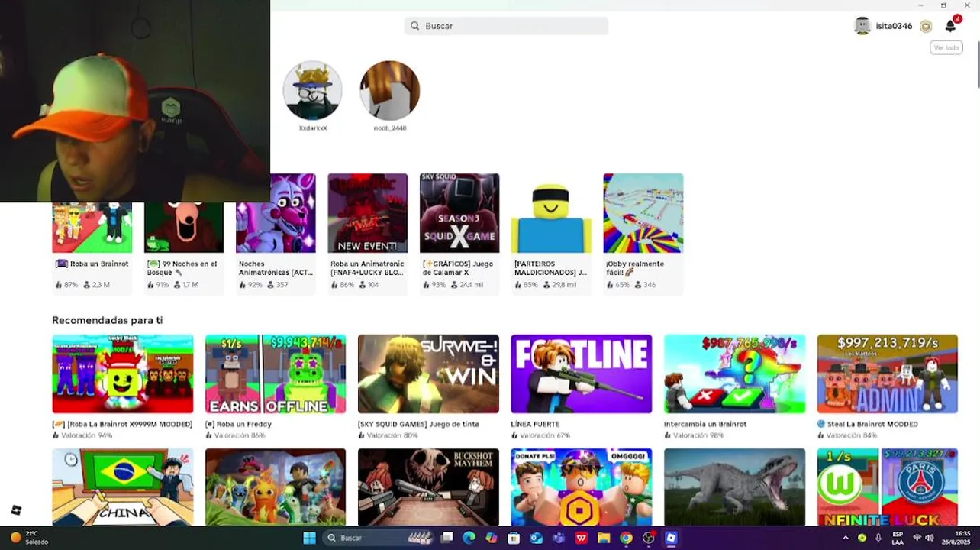Open the colorful creatures game thumbnail

[x=276, y=487]
